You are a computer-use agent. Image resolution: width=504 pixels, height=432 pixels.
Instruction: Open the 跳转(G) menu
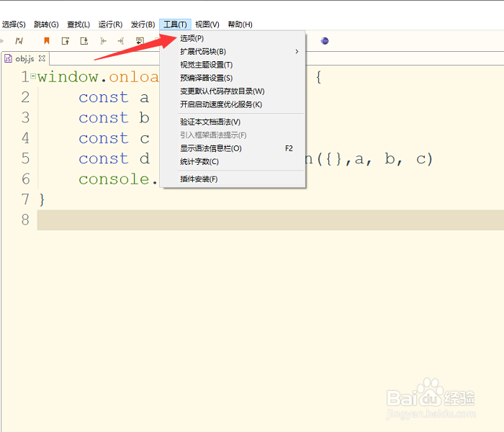coord(46,24)
